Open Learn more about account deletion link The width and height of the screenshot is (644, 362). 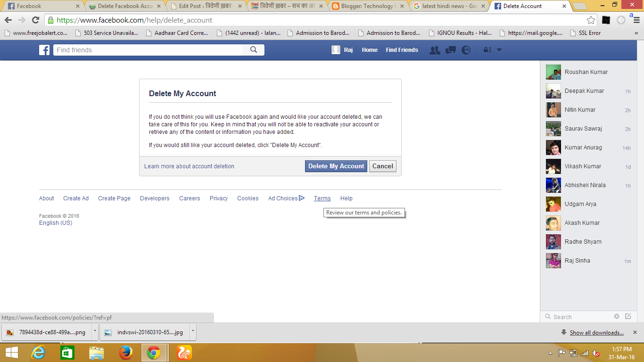(x=189, y=166)
